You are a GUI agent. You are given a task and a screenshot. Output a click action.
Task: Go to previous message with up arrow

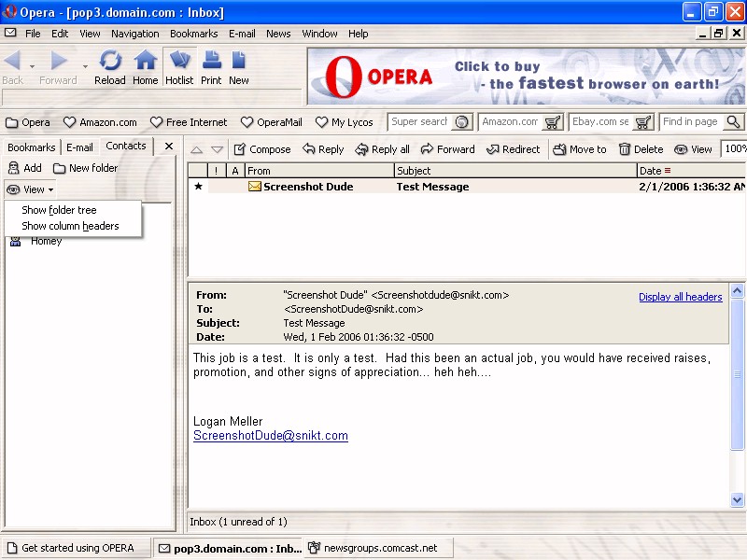tap(197, 150)
